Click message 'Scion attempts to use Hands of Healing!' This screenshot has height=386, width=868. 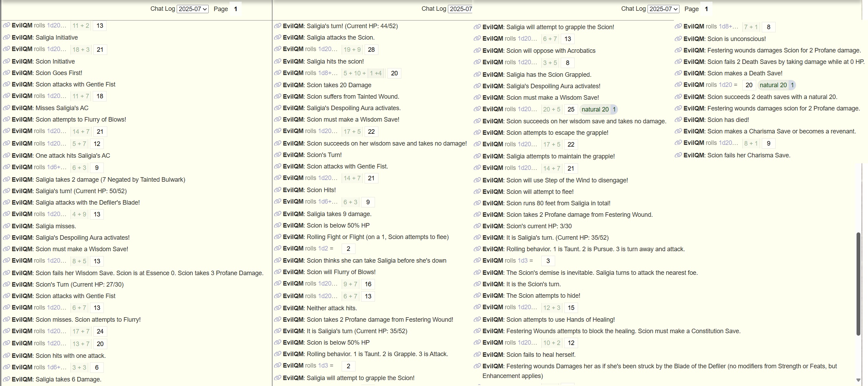561,319
